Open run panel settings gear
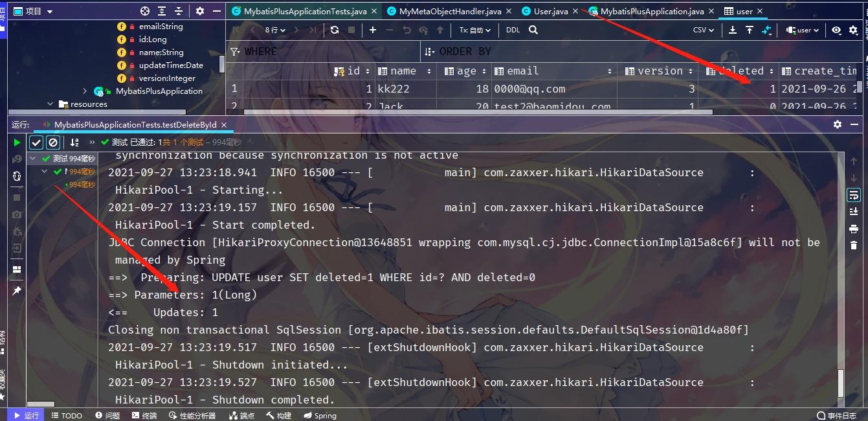The height and width of the screenshot is (421, 868). point(838,124)
